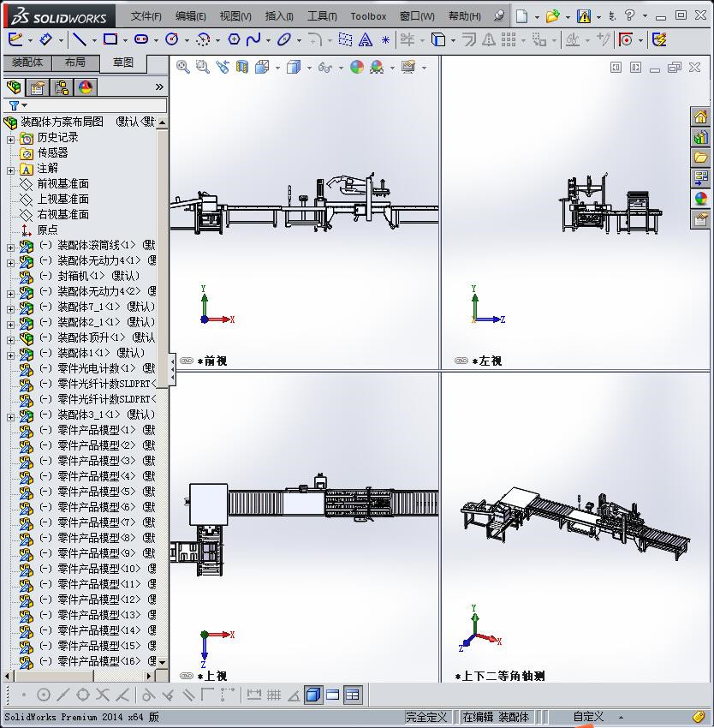The width and height of the screenshot is (714, 728).
Task: Select the Line sketch tool
Action: (x=79, y=39)
